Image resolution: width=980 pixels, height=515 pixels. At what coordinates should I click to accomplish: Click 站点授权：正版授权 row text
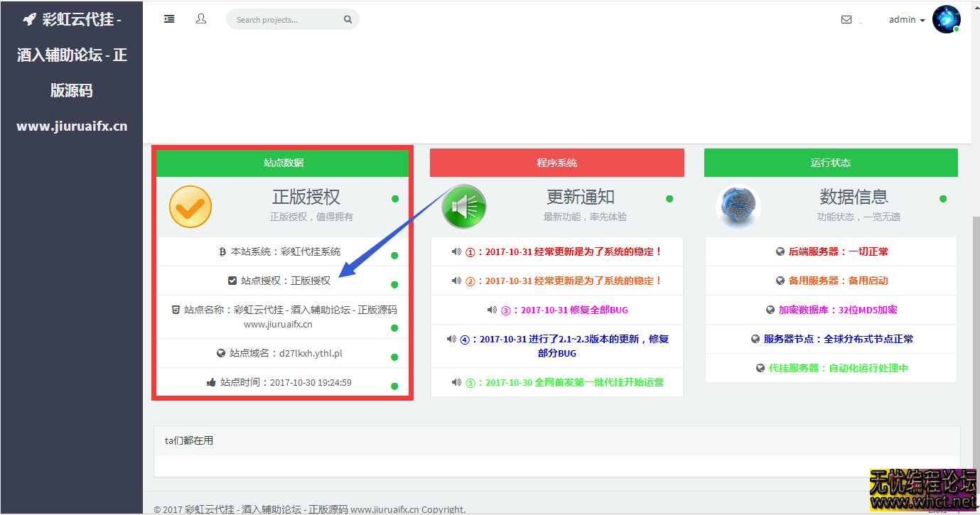(286, 281)
